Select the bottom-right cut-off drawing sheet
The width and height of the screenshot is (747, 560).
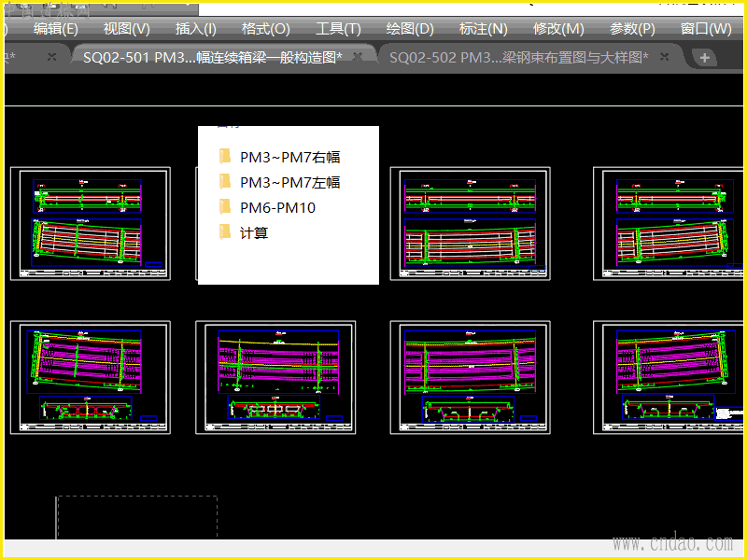click(668, 377)
